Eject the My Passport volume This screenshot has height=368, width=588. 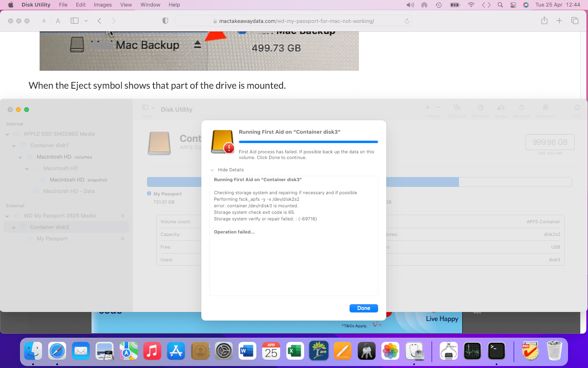click(x=122, y=238)
